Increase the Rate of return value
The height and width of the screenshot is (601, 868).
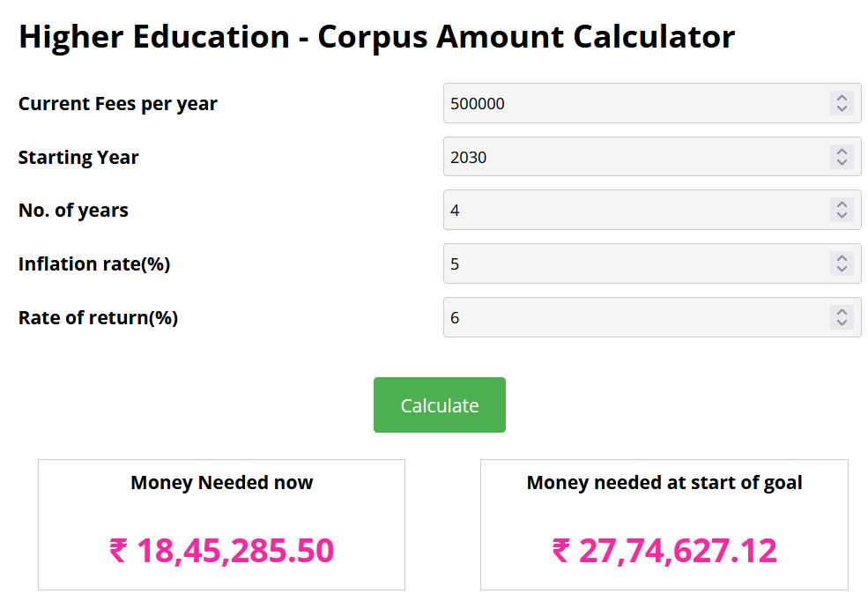(x=842, y=312)
